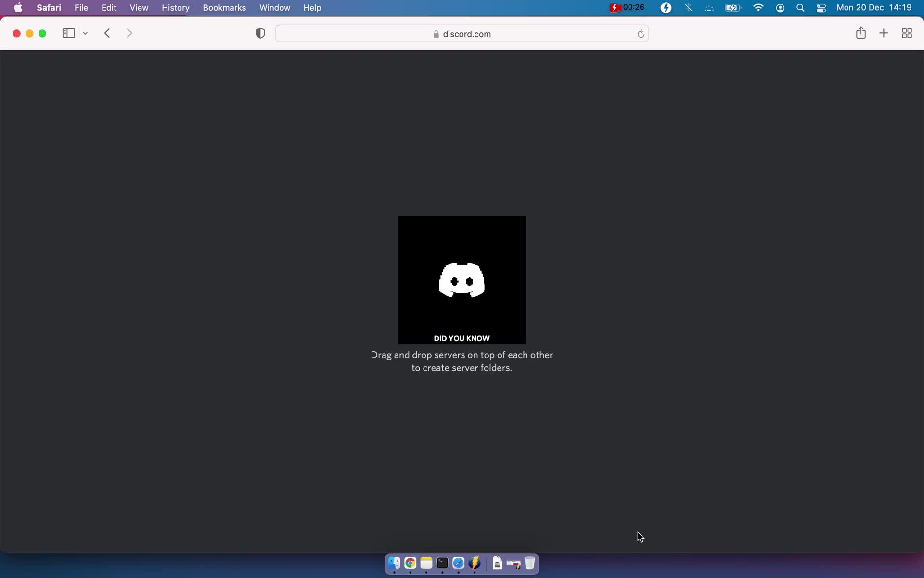This screenshot has height=578, width=924.
Task: Go forward to the next page
Action: click(129, 33)
